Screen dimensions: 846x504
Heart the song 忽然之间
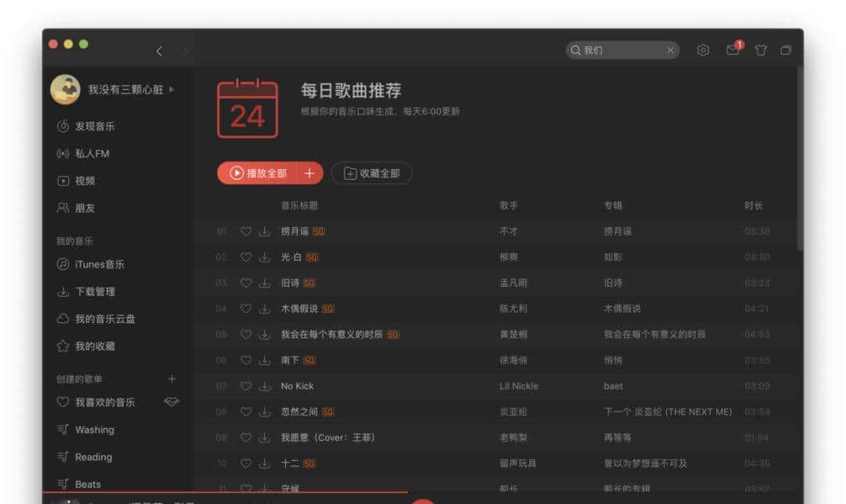click(x=245, y=412)
